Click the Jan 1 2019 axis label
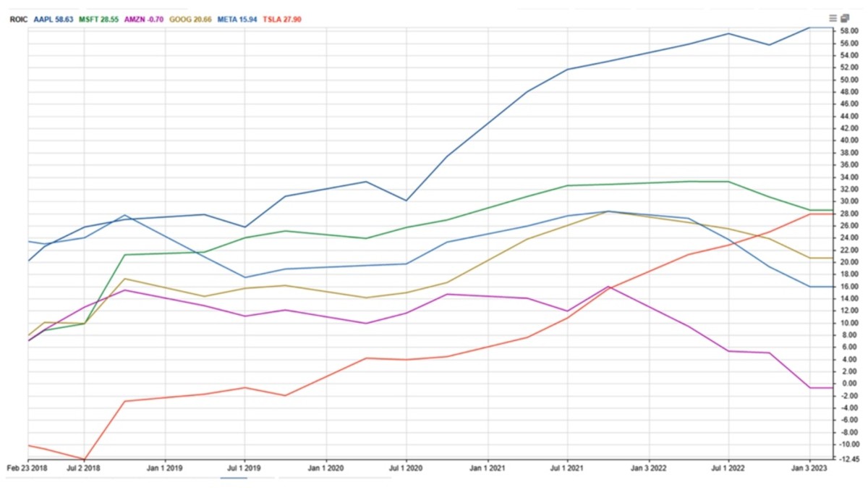868x488 pixels. pos(165,468)
